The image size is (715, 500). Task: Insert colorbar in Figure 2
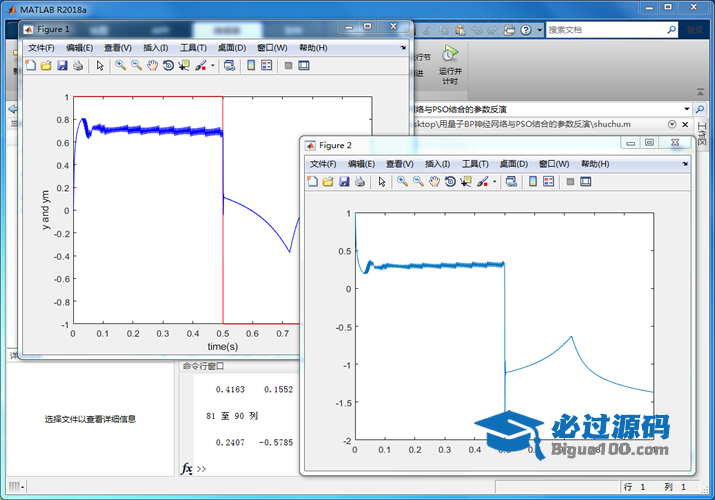point(533,182)
